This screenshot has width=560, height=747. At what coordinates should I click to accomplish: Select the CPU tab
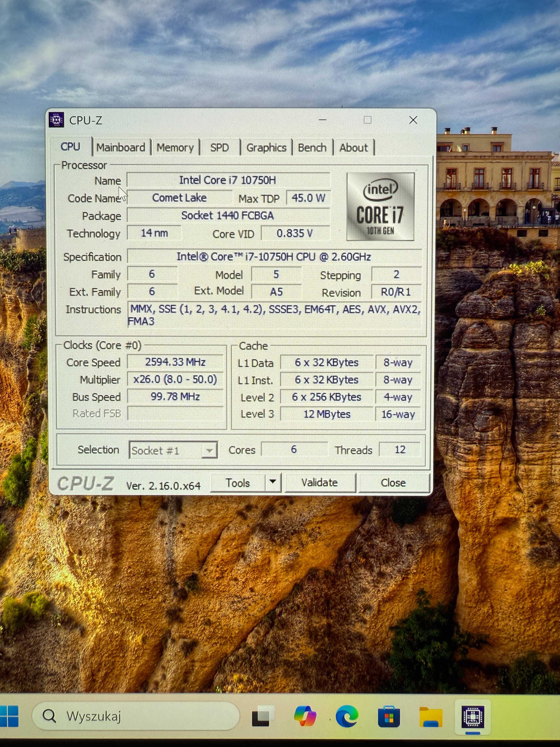click(71, 147)
